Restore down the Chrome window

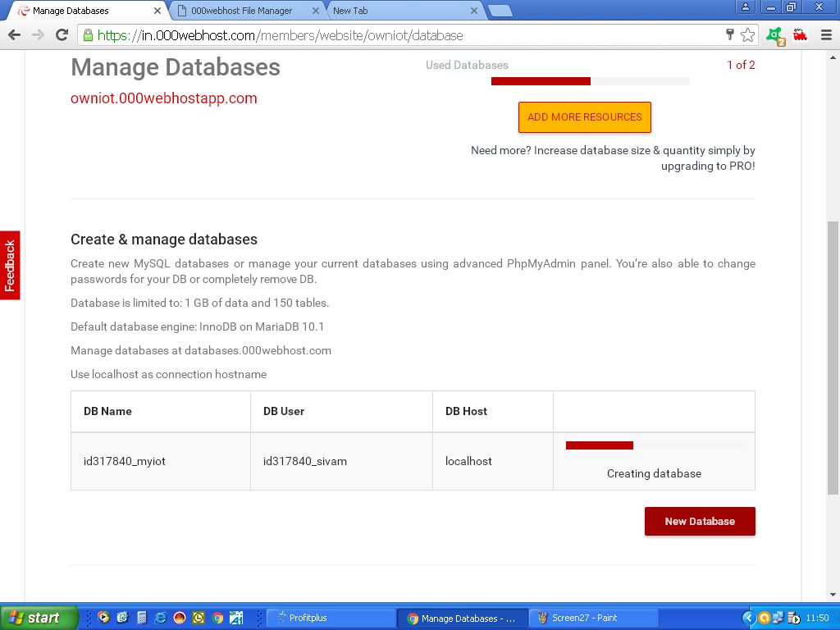coord(792,7)
